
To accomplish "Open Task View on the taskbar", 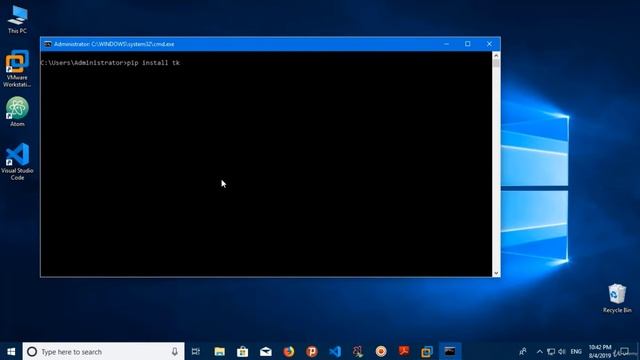I will [196, 351].
